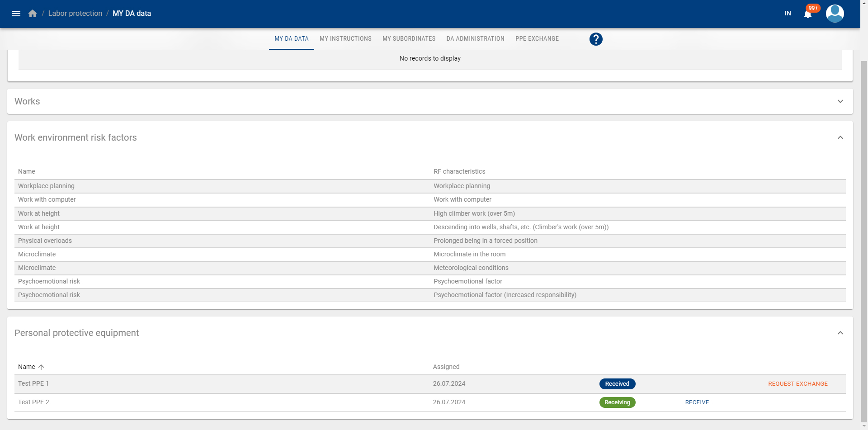The image size is (868, 430).
Task: Click Labor protection breadcrumb link
Action: tap(75, 14)
